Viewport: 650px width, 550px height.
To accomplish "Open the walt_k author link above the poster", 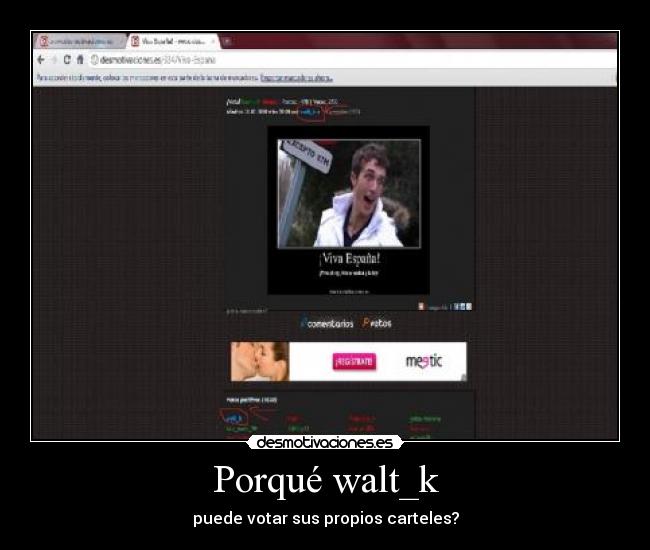I will (310, 112).
